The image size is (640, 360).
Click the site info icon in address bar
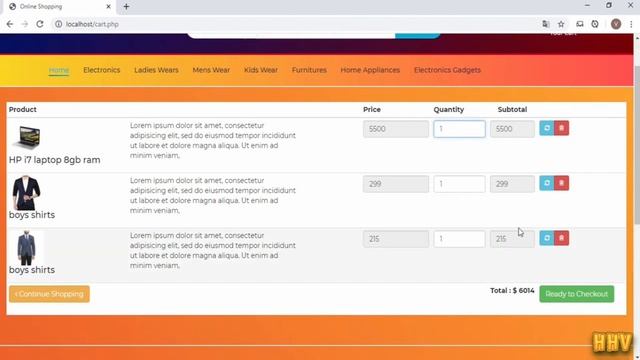click(58, 24)
